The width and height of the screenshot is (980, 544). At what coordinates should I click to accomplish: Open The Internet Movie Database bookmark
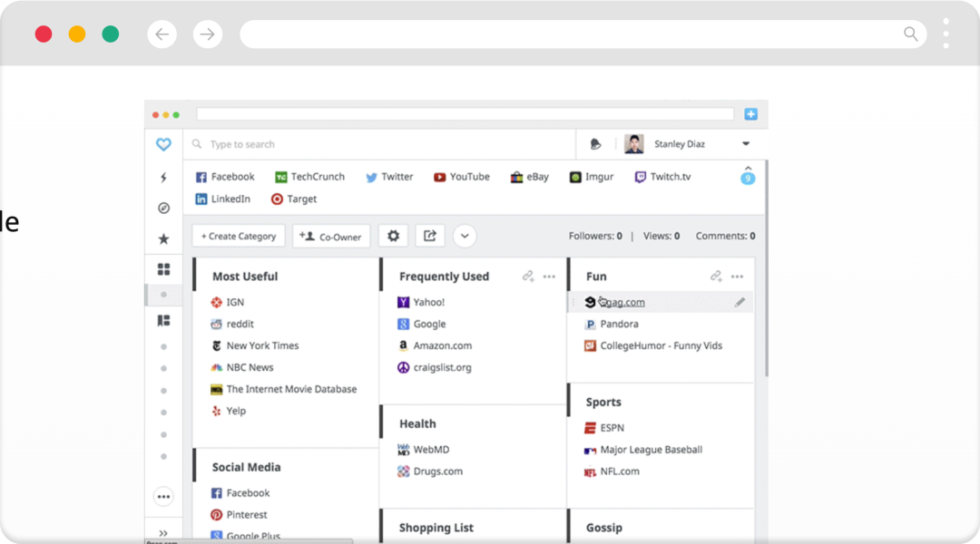tap(284, 389)
